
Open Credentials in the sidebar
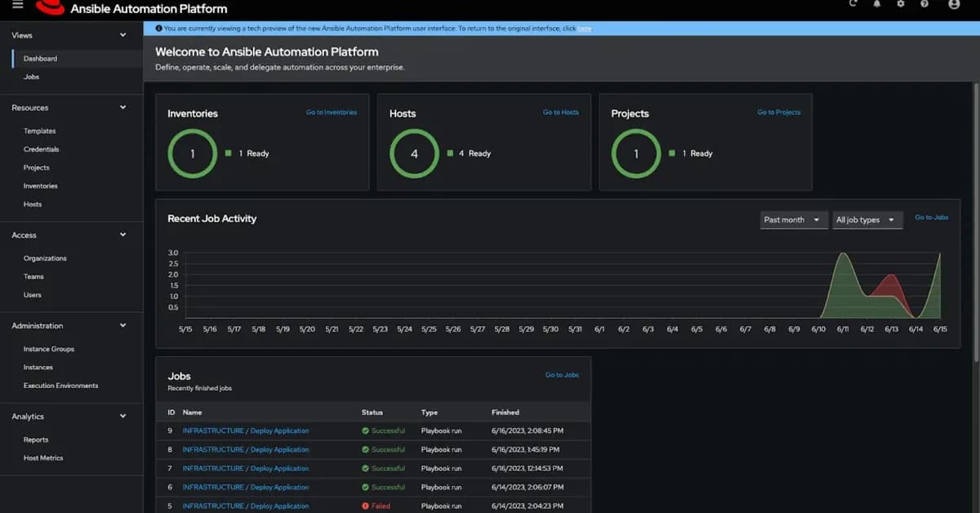41,149
